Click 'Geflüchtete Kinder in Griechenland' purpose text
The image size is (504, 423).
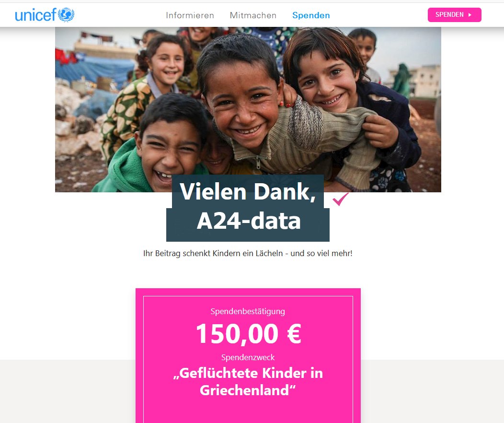[248, 381]
